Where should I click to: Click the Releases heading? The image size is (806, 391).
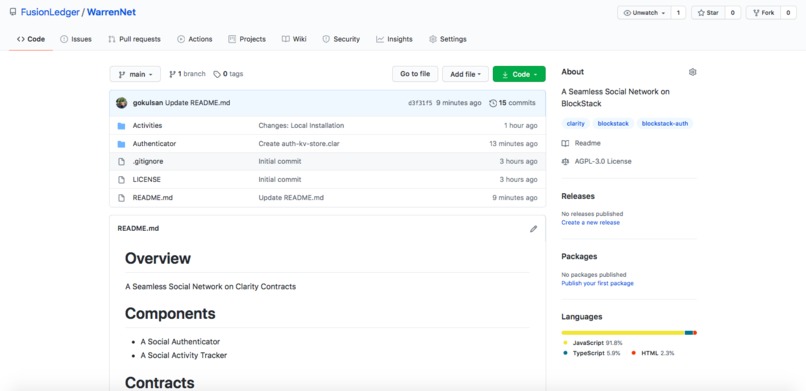pos(578,196)
